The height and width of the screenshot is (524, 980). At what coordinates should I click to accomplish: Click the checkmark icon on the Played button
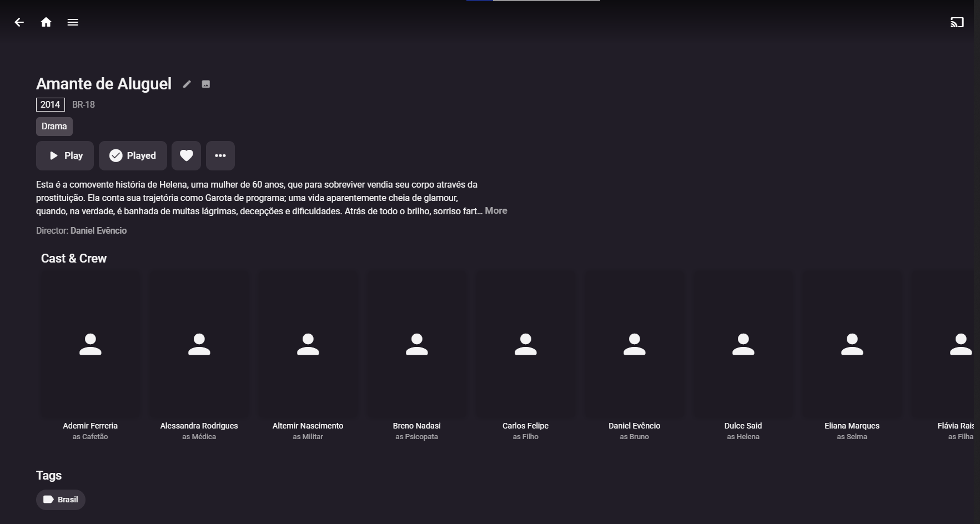(115, 155)
